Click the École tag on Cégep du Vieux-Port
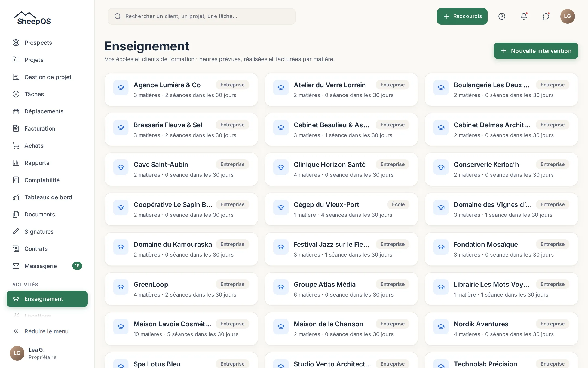 [x=398, y=204]
